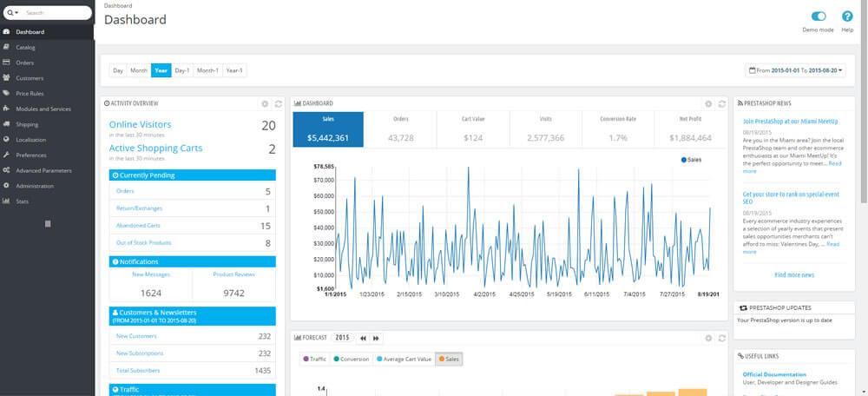Toggle the Conversion series in Forecast

[351, 359]
